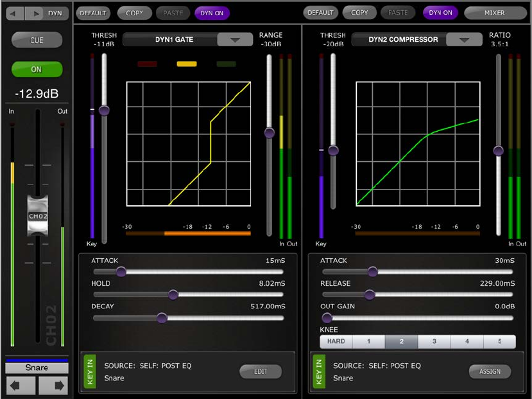Click the green KEY IN tab for DYN1 gate
The height and width of the screenshot is (399, 532).
(x=90, y=371)
